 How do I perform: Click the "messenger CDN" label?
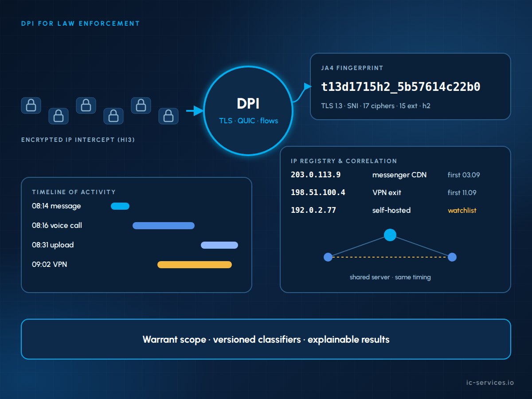[x=399, y=175]
